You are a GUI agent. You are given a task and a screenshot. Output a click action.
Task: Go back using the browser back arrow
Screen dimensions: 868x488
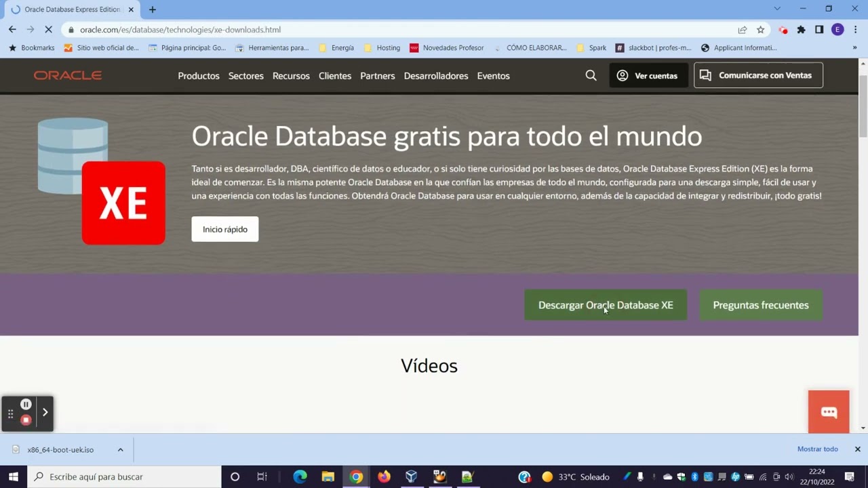pyautogui.click(x=12, y=30)
